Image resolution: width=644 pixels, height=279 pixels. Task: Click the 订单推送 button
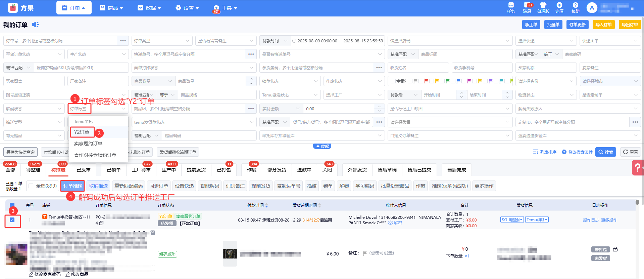[x=72, y=186]
